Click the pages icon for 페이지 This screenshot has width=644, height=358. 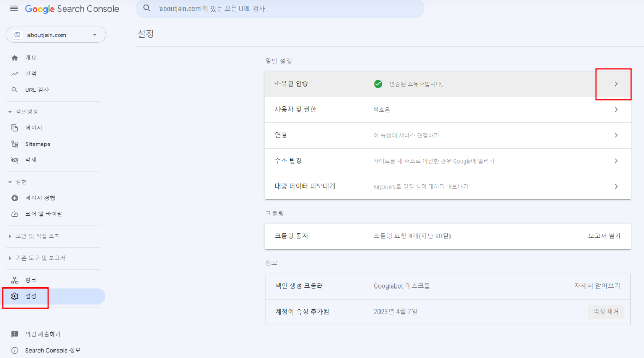[15, 128]
